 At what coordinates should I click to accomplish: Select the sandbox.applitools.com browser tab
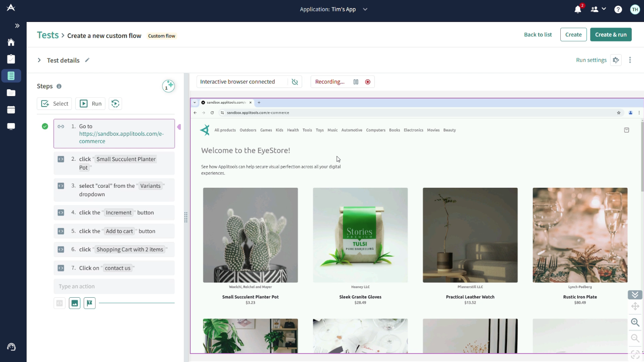click(x=226, y=102)
